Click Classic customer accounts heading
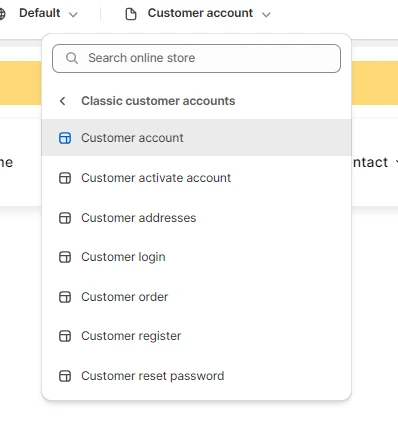398x426 pixels. tap(158, 101)
